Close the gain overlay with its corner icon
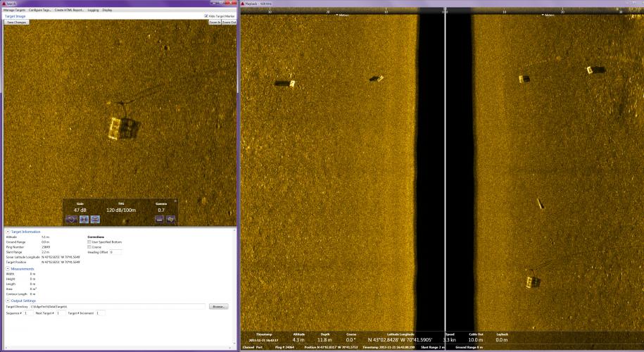 (x=175, y=201)
